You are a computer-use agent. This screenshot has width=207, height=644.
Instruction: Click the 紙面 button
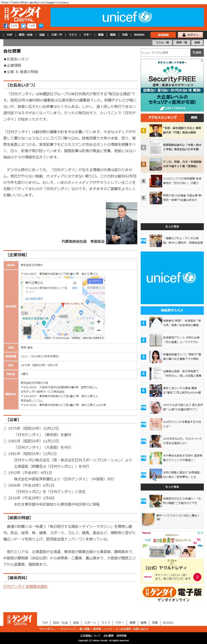(x=197, y=43)
